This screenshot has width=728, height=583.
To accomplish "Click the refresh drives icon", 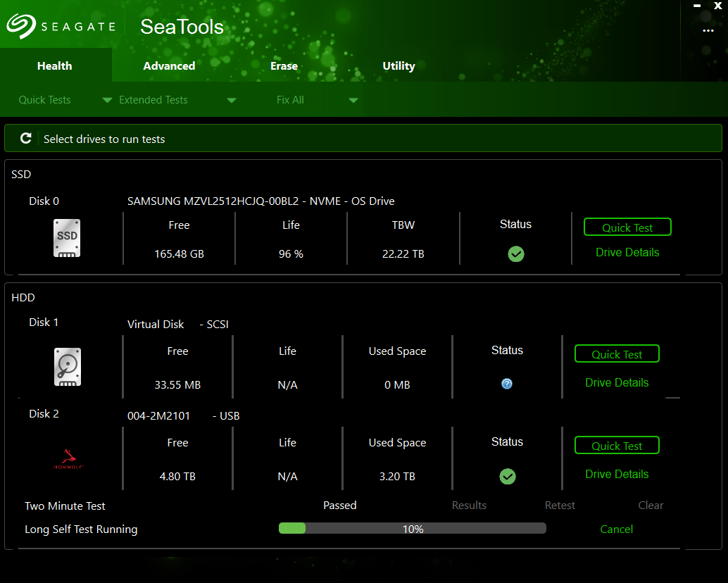I will tap(26, 139).
